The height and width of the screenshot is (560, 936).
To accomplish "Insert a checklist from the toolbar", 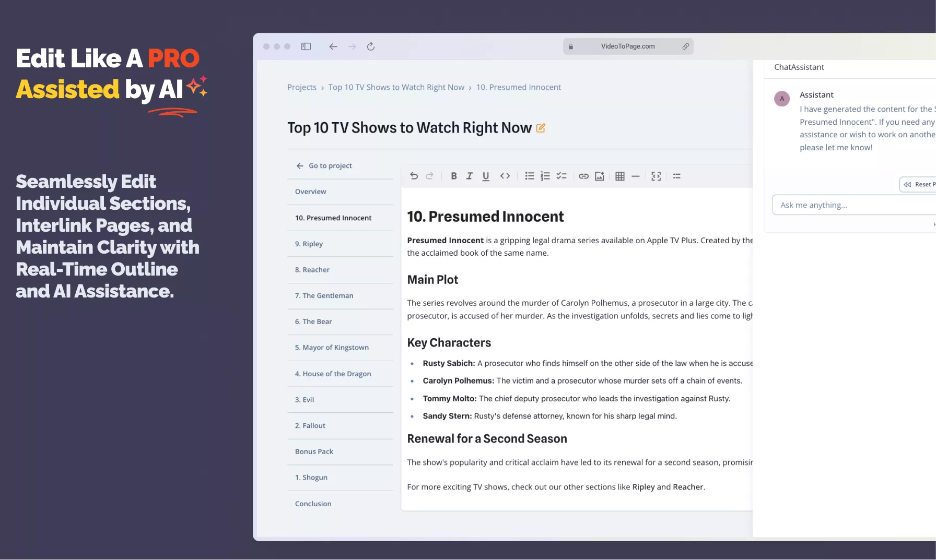I will (561, 176).
